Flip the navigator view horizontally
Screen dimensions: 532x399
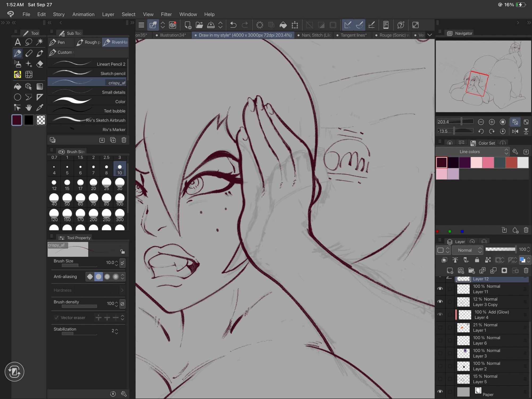pos(515,131)
